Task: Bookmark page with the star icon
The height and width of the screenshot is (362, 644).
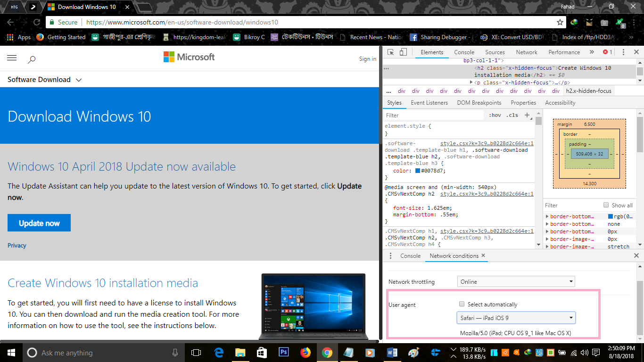Action: pos(560,22)
